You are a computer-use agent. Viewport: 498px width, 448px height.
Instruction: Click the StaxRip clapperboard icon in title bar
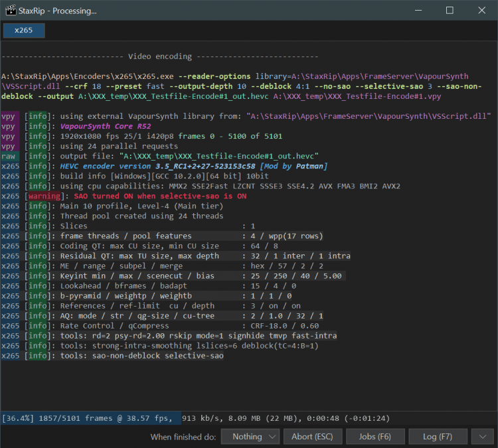pos(10,11)
